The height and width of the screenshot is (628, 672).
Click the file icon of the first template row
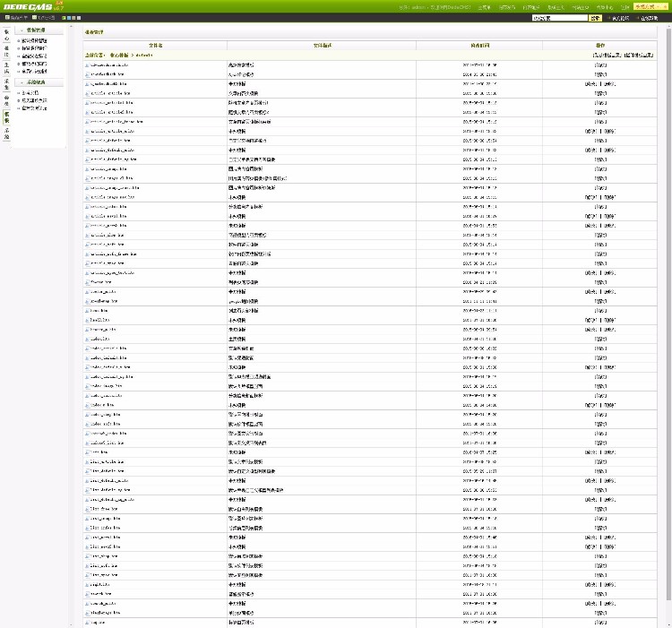87,65
